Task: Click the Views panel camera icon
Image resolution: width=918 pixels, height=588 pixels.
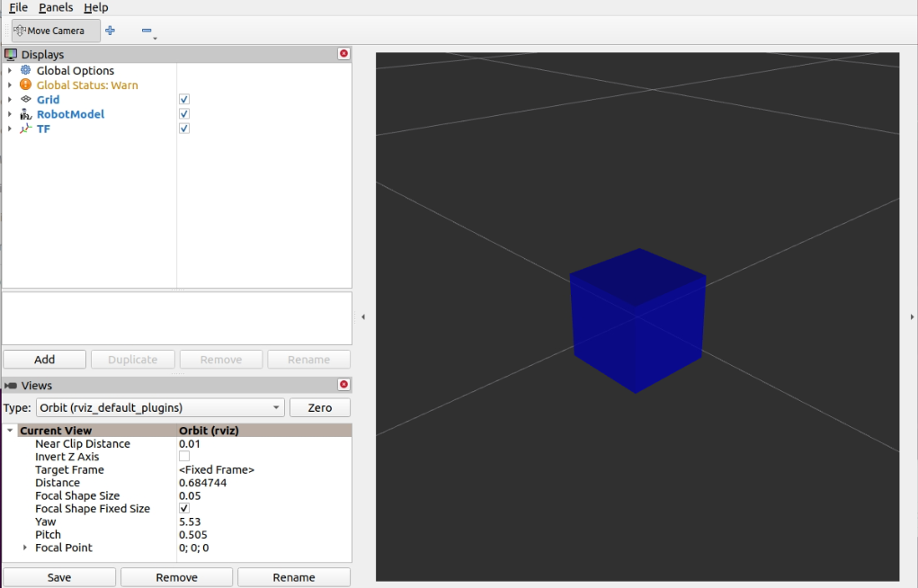Action: click(11, 386)
